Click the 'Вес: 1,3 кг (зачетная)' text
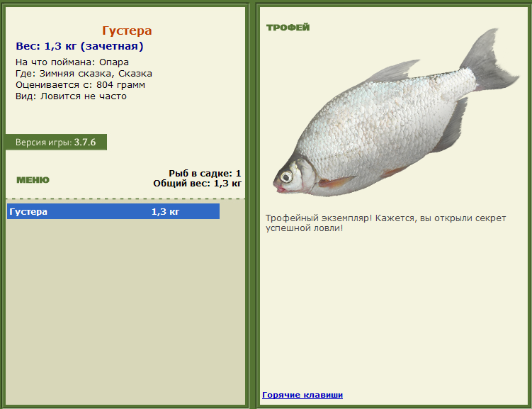 click(80, 46)
